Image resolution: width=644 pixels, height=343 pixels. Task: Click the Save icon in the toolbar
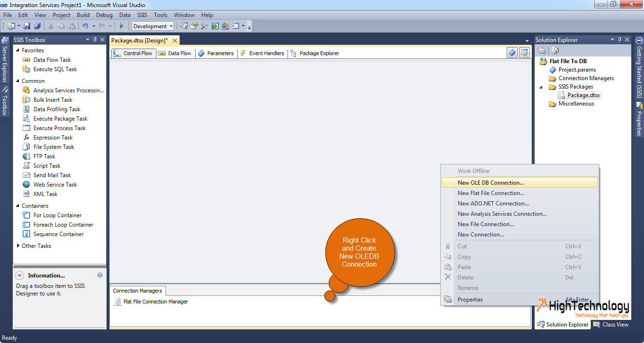[x=27, y=26]
